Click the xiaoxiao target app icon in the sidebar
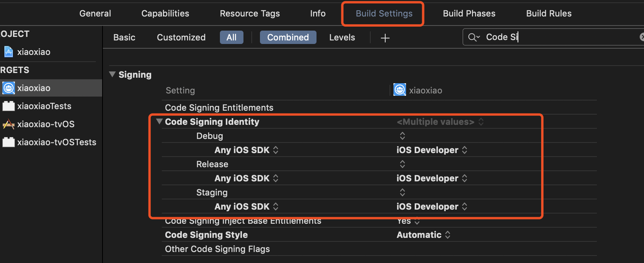This screenshot has height=263, width=644. tap(8, 88)
